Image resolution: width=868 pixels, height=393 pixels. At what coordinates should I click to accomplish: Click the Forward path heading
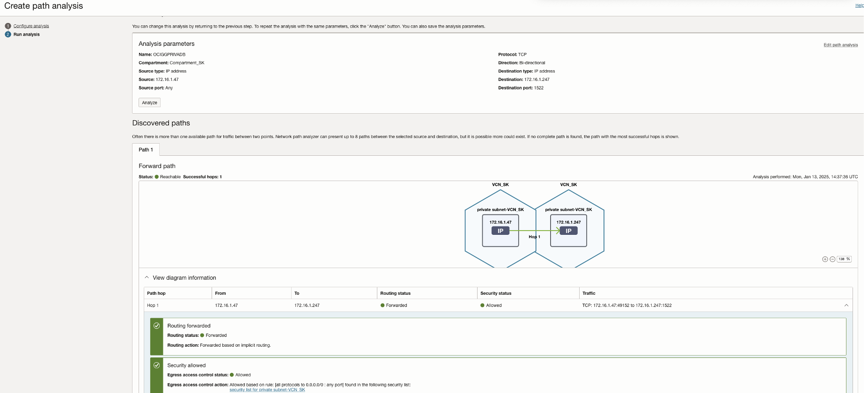pyautogui.click(x=157, y=166)
